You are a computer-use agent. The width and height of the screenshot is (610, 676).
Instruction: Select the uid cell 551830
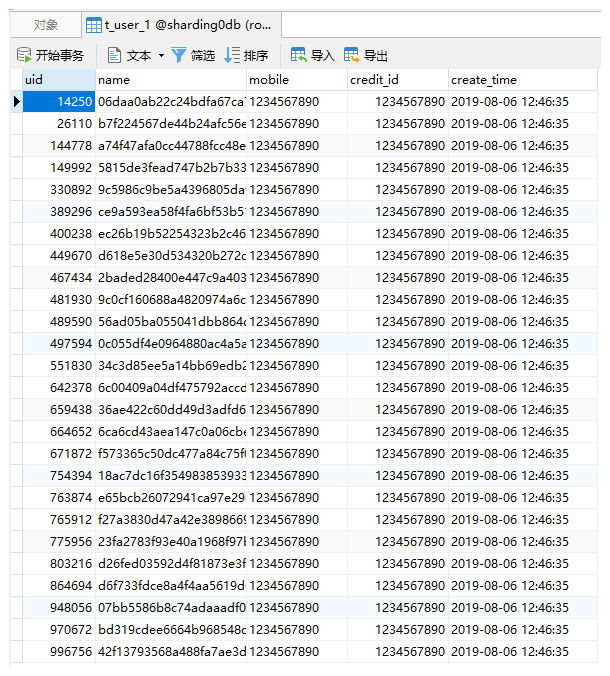[x=59, y=366]
